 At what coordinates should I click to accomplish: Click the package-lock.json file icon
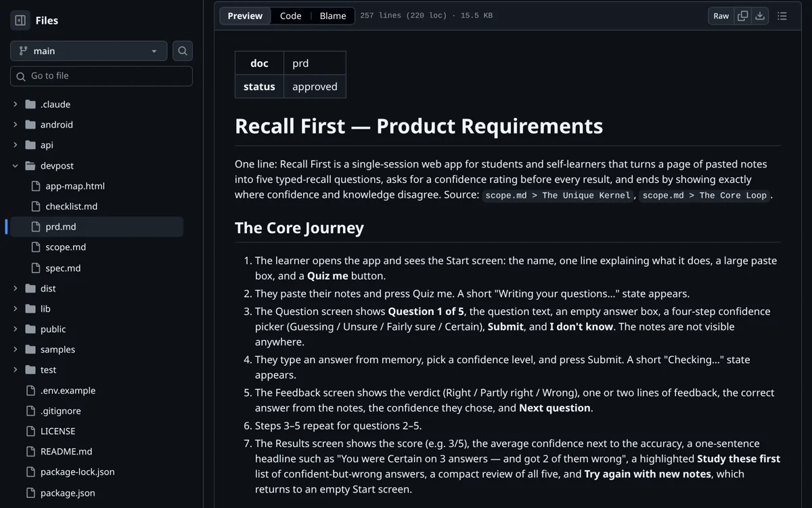pyautogui.click(x=30, y=471)
